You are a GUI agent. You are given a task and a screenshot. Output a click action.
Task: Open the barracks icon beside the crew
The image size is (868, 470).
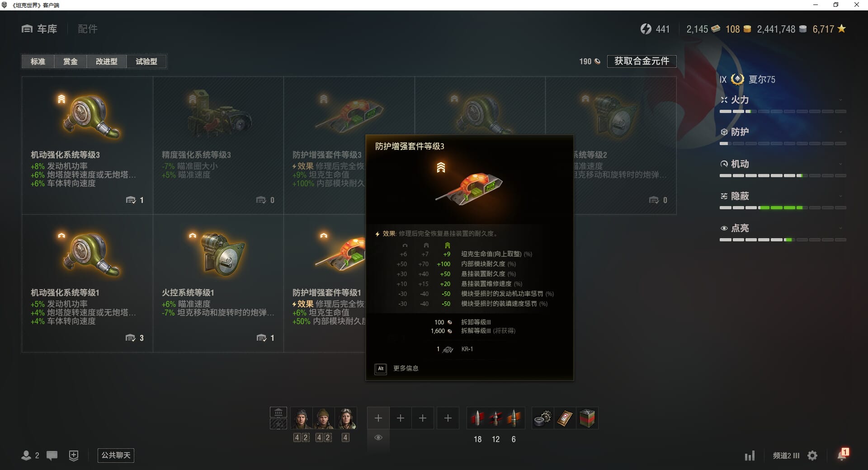(x=278, y=412)
